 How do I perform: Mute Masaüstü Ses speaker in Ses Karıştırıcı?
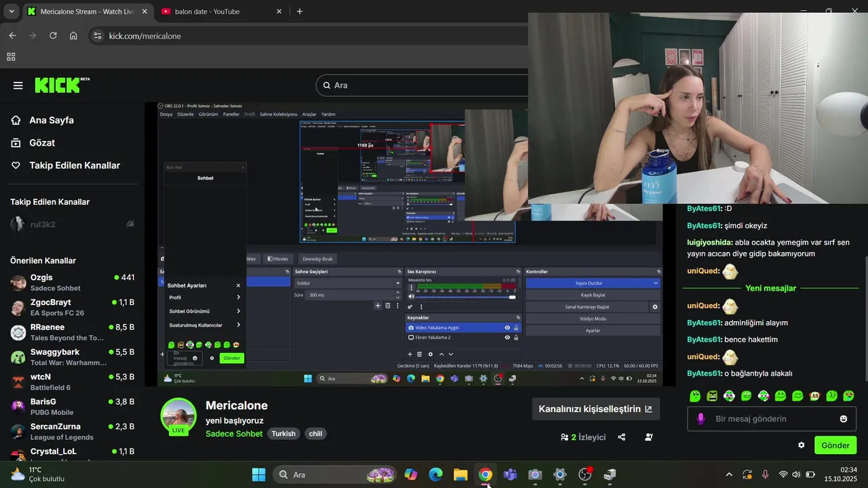411,297
